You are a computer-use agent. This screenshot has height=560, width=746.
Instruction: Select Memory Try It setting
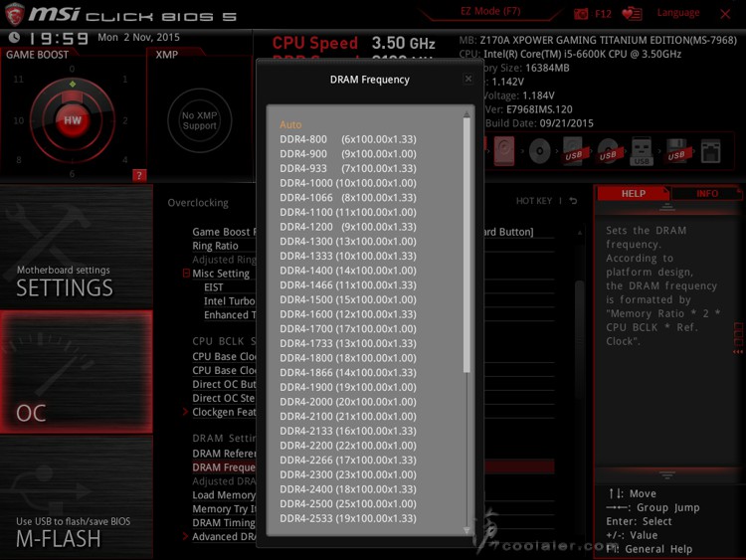pyautogui.click(x=224, y=508)
